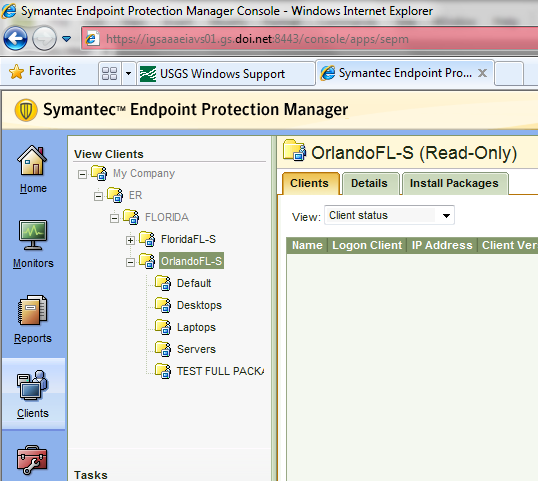Viewport: 538px width, 481px height.
Task: Select the Default subgroup
Action: [194, 283]
